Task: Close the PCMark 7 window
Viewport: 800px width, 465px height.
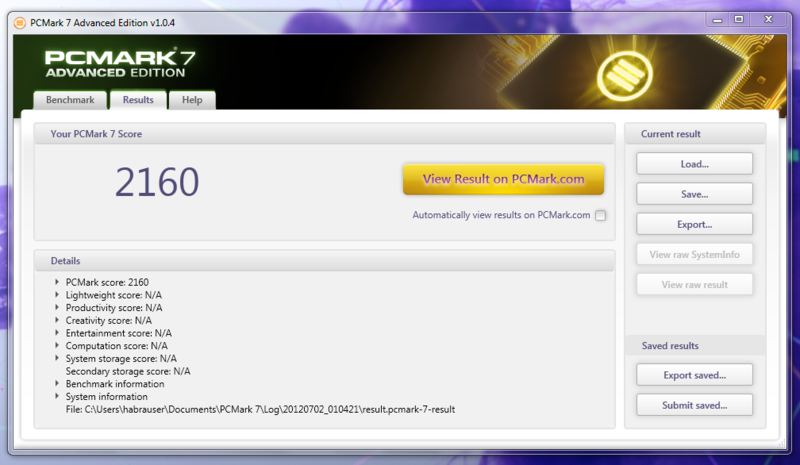Action: [768, 19]
